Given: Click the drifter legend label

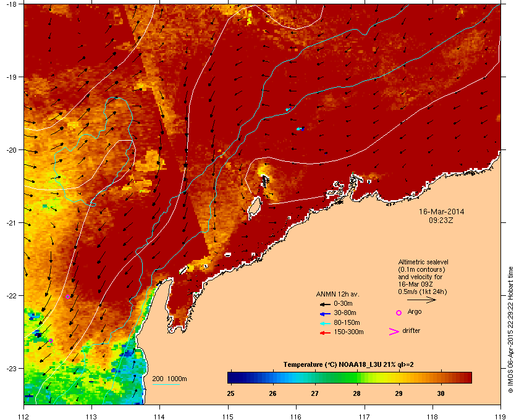Looking at the screenshot, I should click(411, 330).
